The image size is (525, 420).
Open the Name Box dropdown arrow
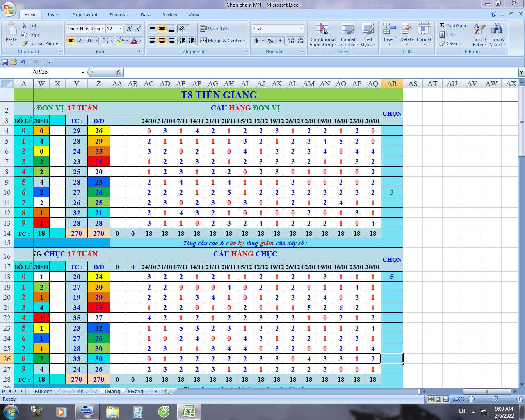tap(83, 73)
